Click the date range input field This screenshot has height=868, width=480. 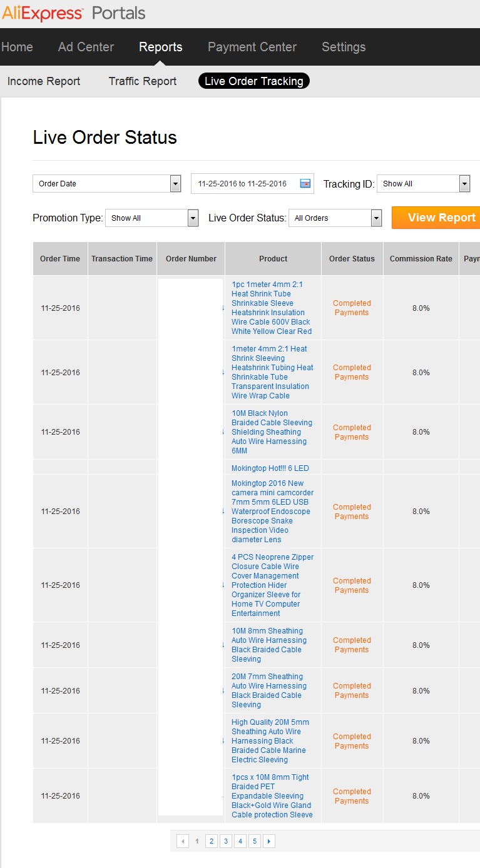point(252,183)
